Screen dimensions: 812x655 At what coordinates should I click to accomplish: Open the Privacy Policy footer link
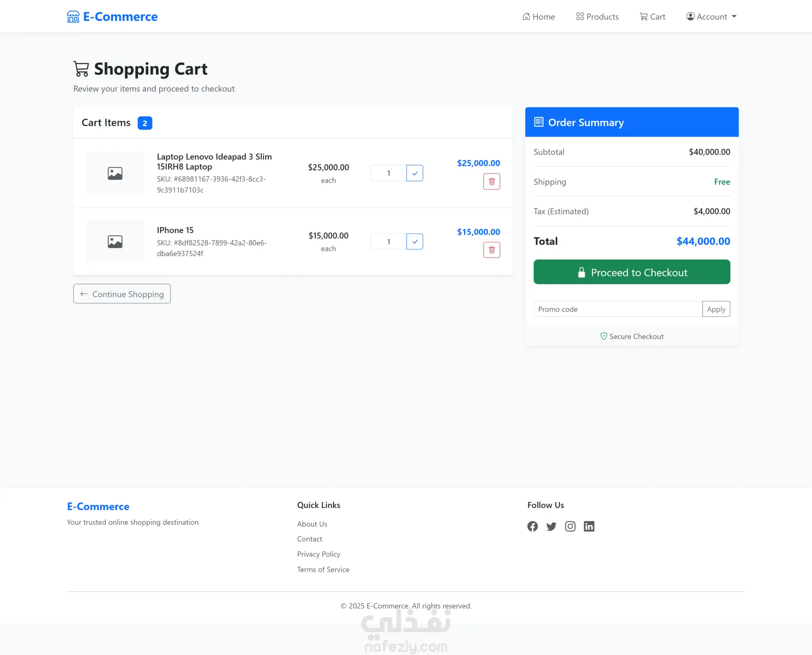pyautogui.click(x=318, y=554)
